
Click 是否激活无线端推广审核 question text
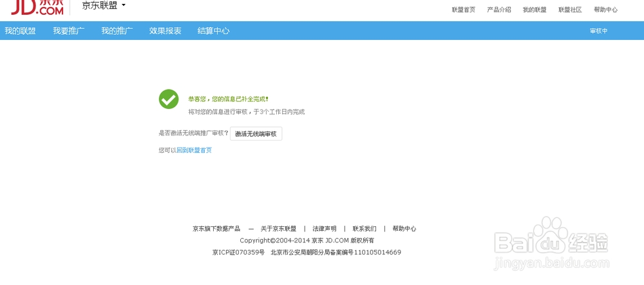point(193,133)
